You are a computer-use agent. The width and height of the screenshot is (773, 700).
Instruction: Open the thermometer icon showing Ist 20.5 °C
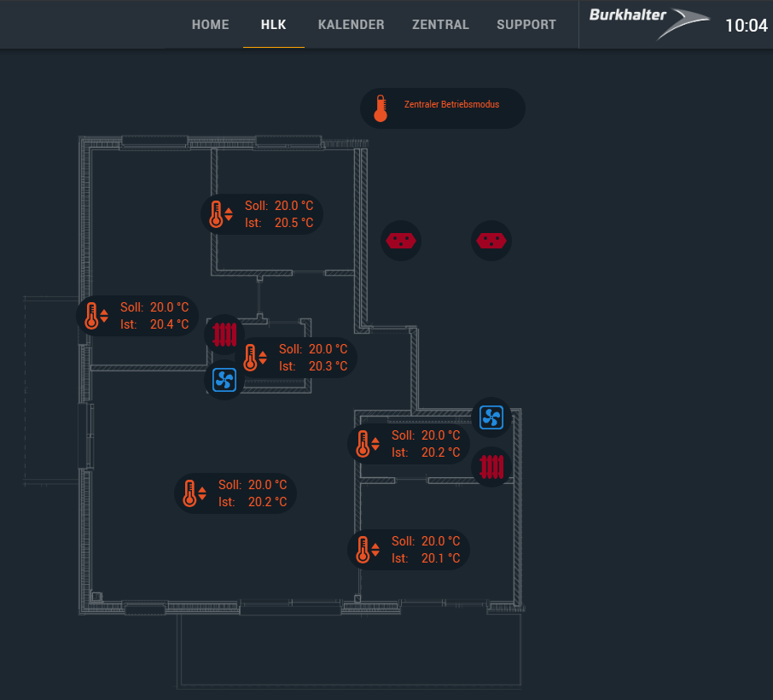pos(216,214)
